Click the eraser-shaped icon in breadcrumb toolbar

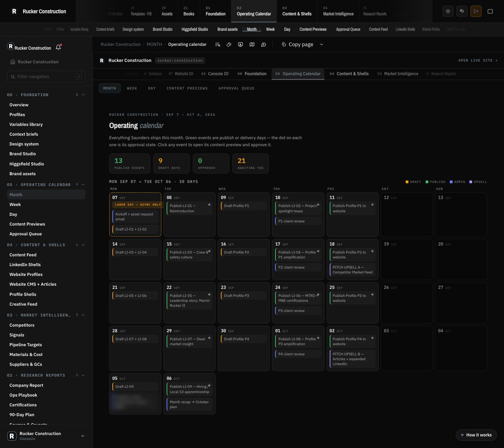(229, 44)
